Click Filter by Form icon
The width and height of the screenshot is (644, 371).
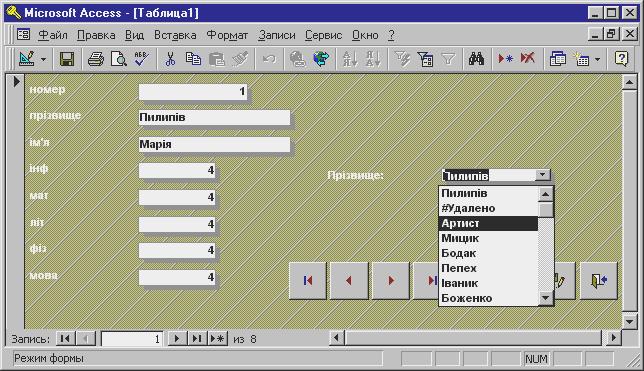point(425,59)
